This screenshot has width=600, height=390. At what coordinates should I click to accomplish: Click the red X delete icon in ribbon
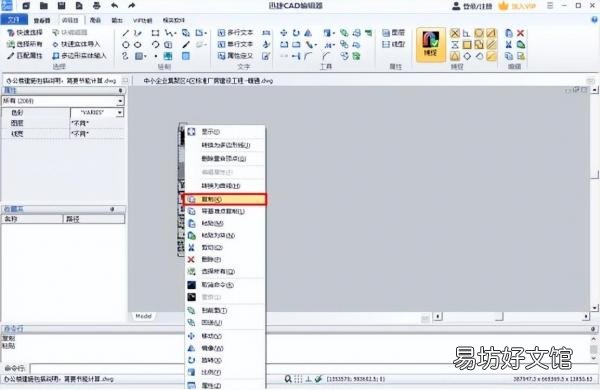pyautogui.click(x=520, y=33)
